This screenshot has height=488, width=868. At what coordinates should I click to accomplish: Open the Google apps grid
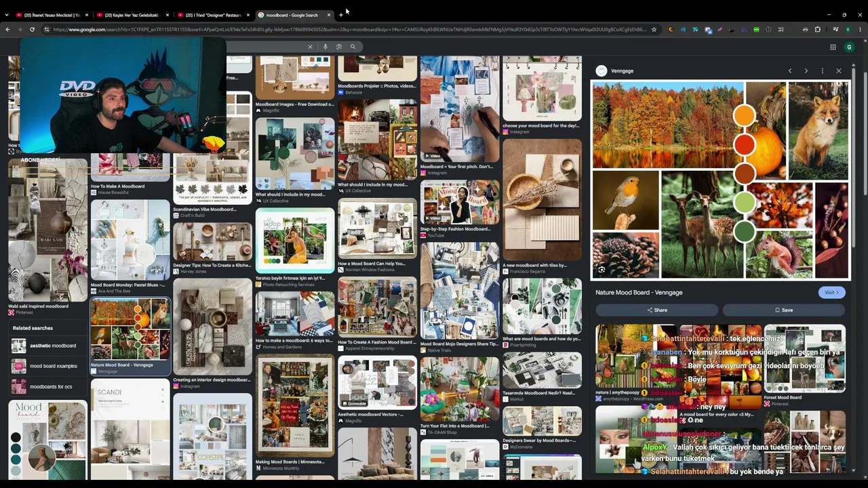[x=833, y=47]
